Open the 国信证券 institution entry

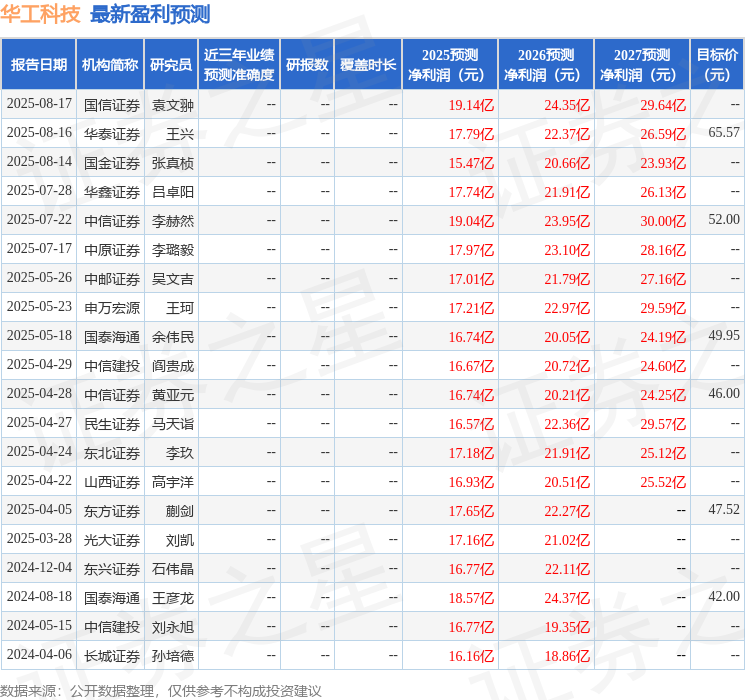111,104
